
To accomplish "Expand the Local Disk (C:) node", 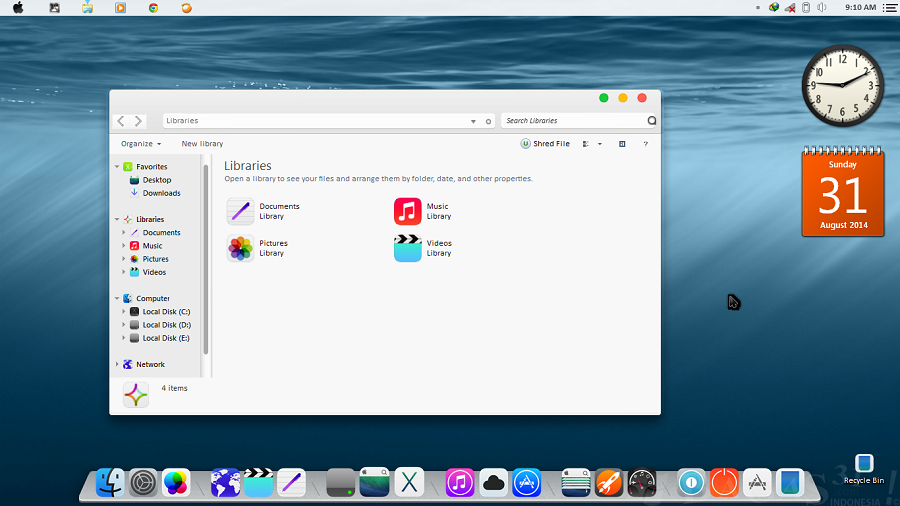I will (x=124, y=312).
